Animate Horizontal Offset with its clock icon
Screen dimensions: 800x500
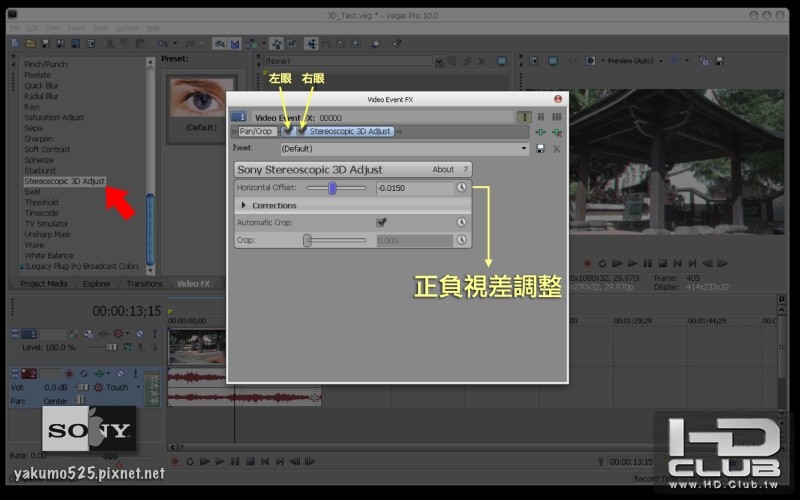coord(461,187)
